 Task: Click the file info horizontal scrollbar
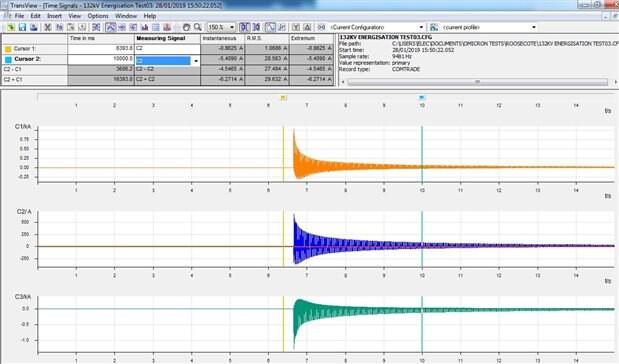(477, 82)
